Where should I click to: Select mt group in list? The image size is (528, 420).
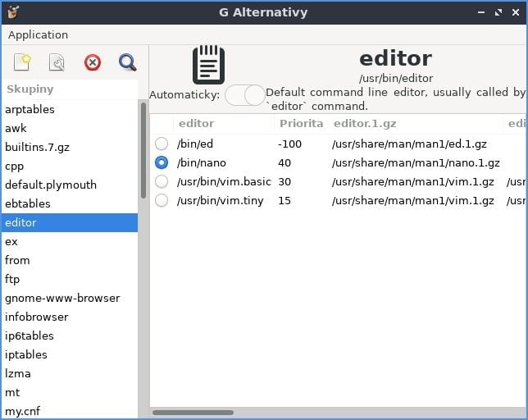tap(70, 392)
